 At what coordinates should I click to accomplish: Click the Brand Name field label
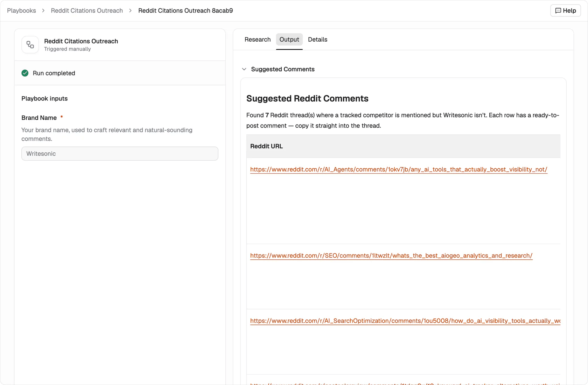(39, 118)
